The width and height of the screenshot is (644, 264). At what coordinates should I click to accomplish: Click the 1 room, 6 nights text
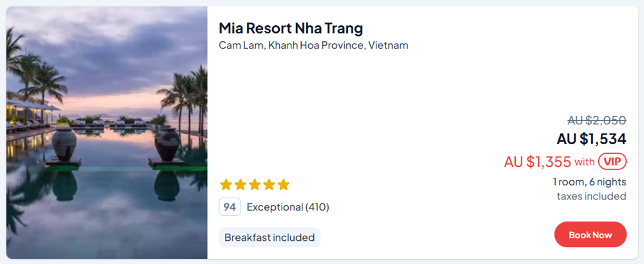tap(589, 182)
